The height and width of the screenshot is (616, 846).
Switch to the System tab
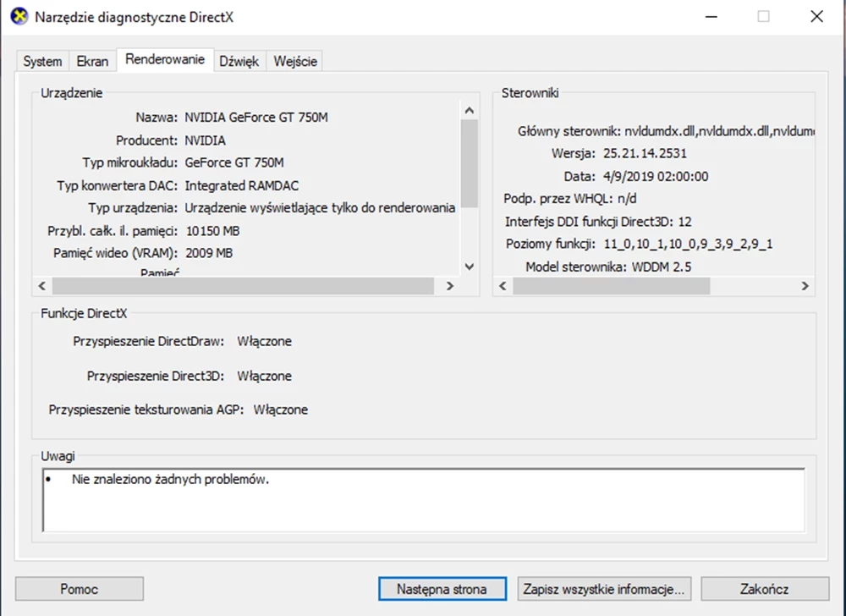[x=42, y=61]
